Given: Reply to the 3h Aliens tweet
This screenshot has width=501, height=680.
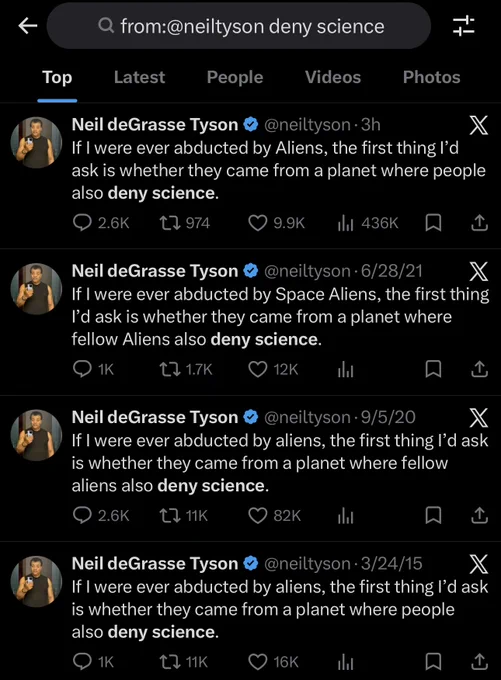Looking at the screenshot, I should click(82, 223).
